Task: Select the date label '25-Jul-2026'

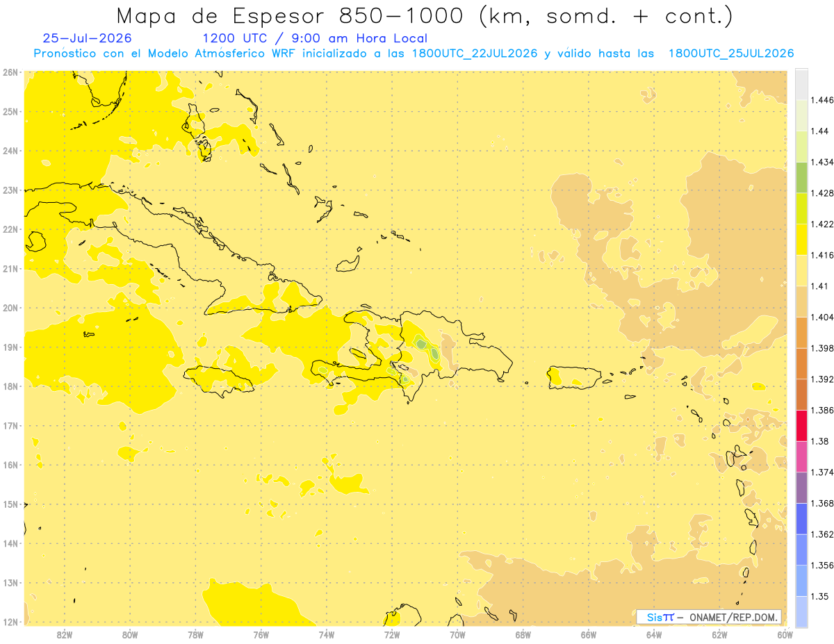Action: coord(87,38)
